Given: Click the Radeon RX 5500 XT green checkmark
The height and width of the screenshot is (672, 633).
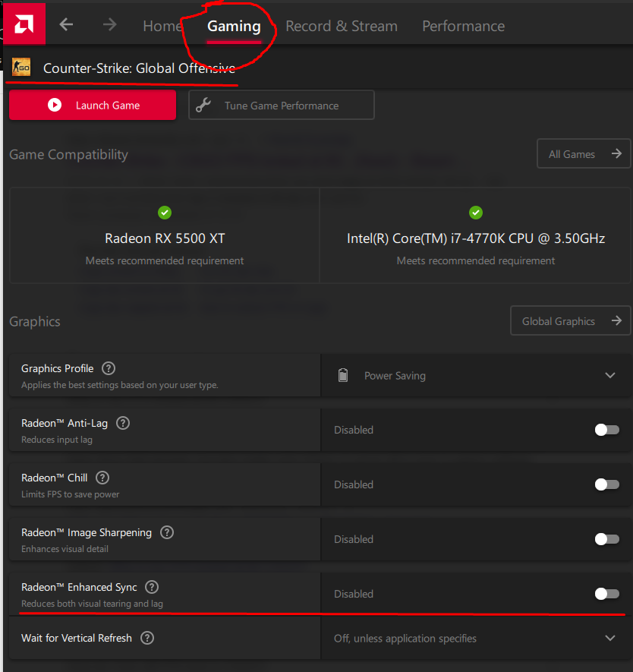Looking at the screenshot, I should (165, 212).
